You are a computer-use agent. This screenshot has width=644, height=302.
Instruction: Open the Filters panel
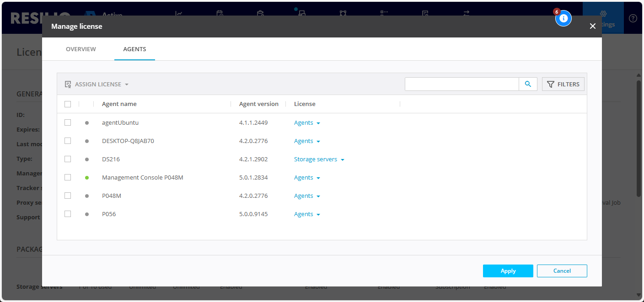(x=563, y=84)
